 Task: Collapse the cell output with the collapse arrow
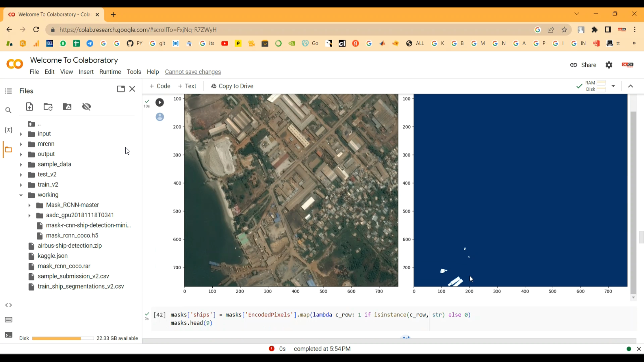(631, 86)
